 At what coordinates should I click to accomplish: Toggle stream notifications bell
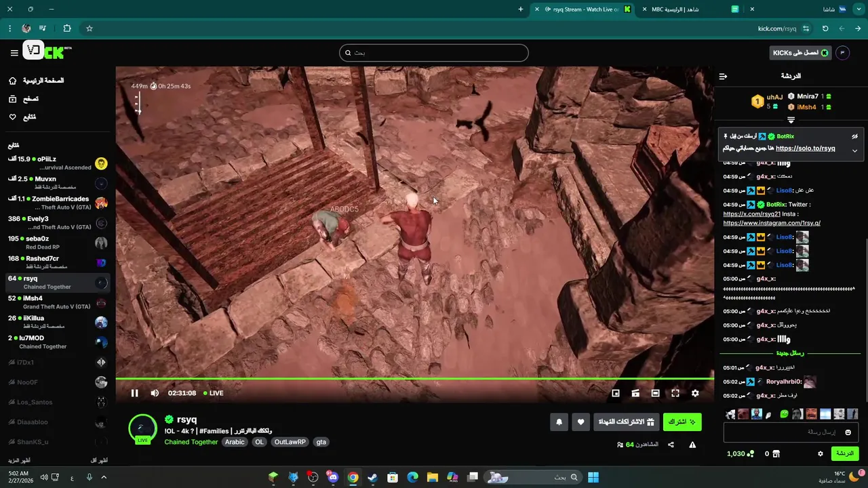[x=559, y=422]
